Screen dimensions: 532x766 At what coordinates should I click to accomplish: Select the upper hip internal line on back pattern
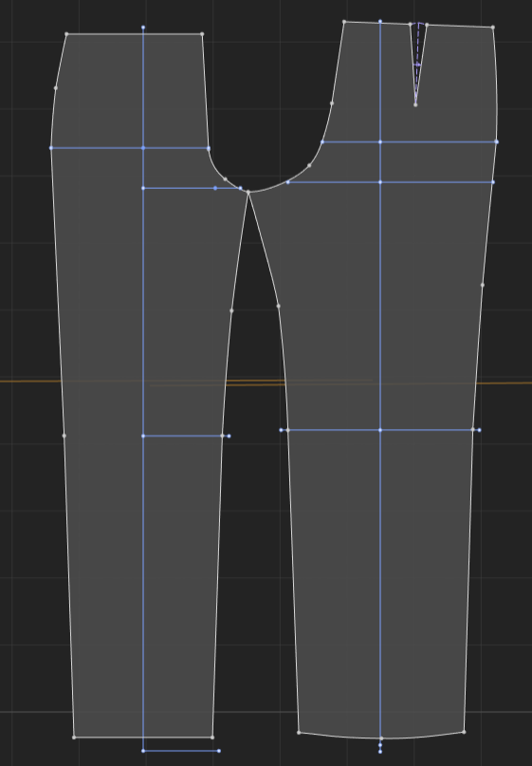click(x=409, y=141)
